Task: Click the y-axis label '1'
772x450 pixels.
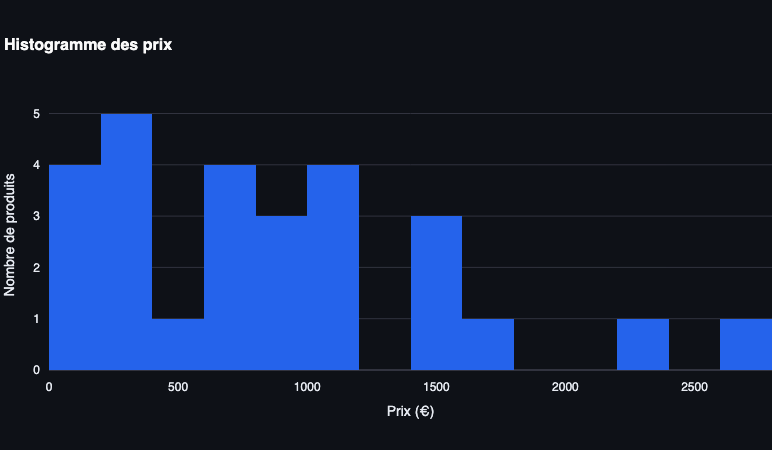Action: click(36, 319)
